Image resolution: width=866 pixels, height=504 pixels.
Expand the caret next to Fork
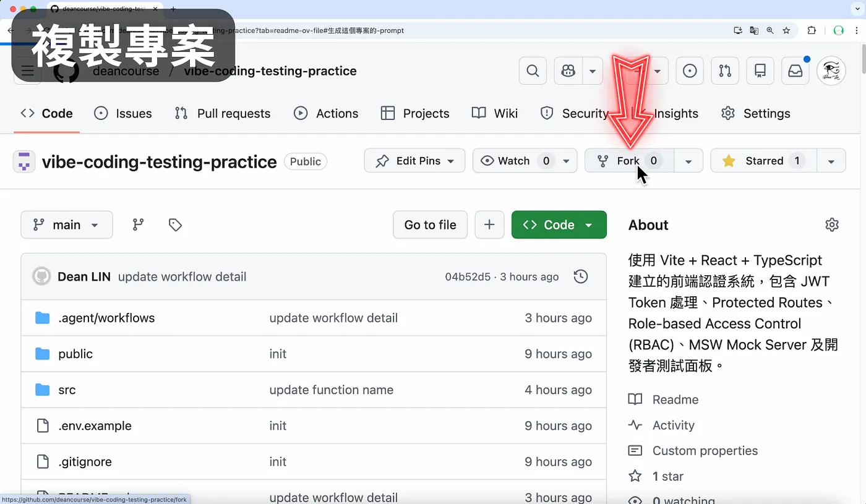click(688, 161)
